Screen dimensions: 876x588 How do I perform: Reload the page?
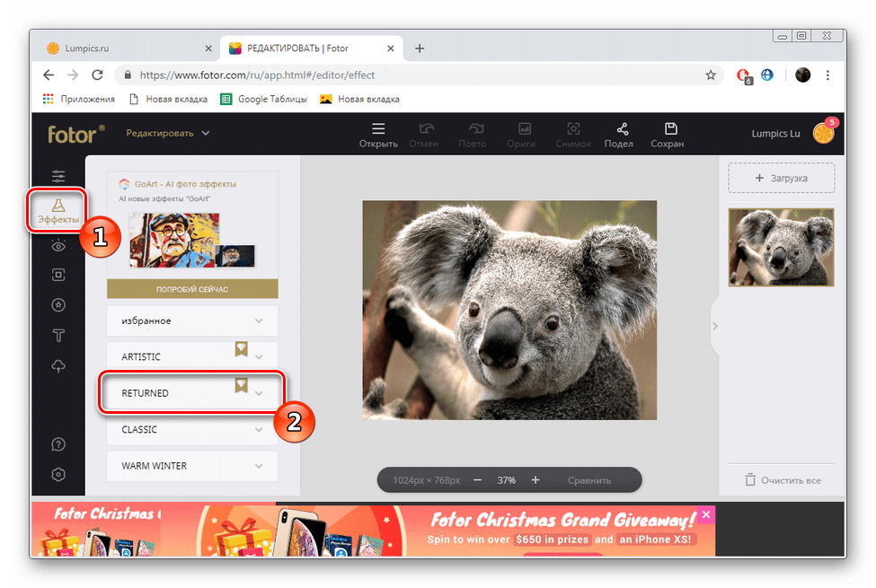click(98, 75)
